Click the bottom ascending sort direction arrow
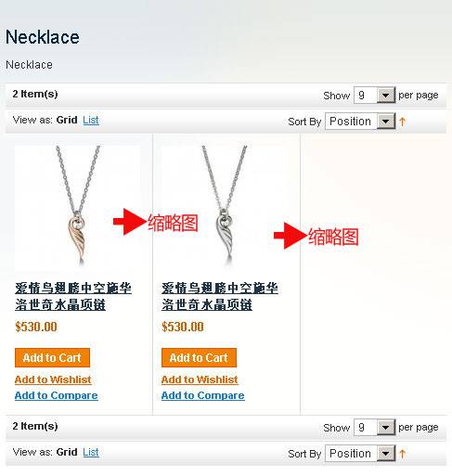The image size is (452, 476). pyautogui.click(x=402, y=454)
